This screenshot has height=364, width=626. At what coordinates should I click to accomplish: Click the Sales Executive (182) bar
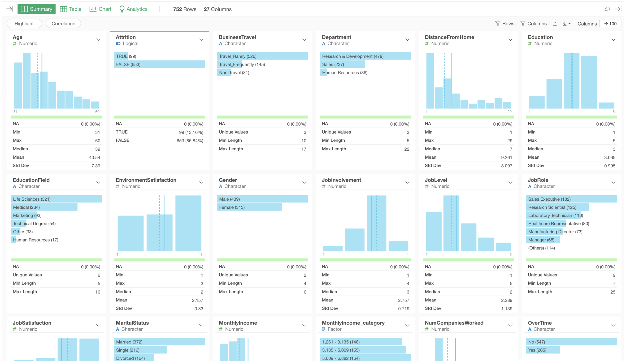click(571, 199)
